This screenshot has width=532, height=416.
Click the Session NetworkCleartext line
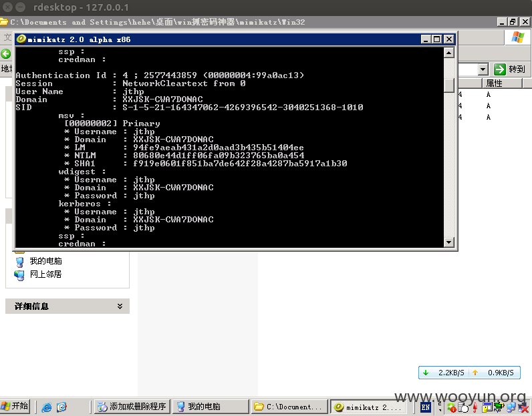[x=130, y=83]
